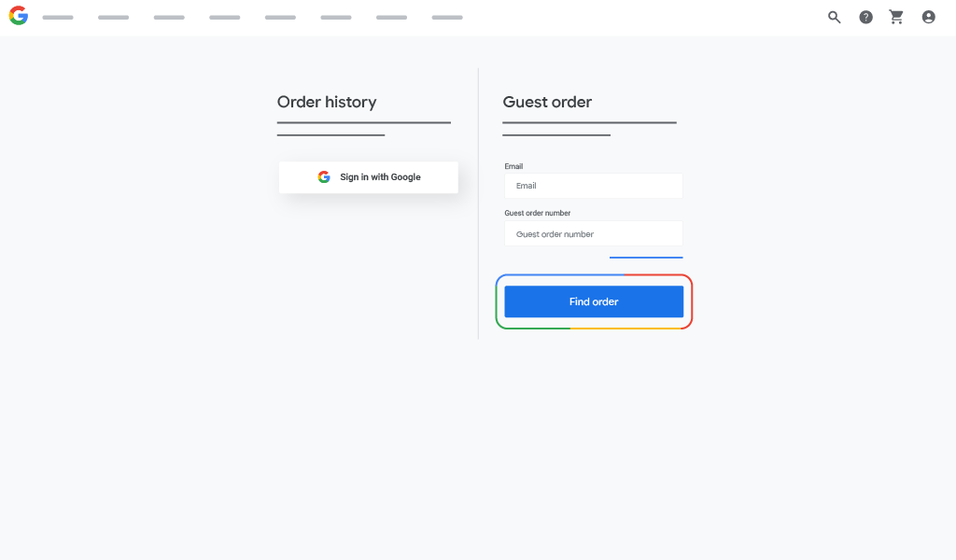Open first navigation menu item
Viewport: 956px width, 560px height.
58,18
